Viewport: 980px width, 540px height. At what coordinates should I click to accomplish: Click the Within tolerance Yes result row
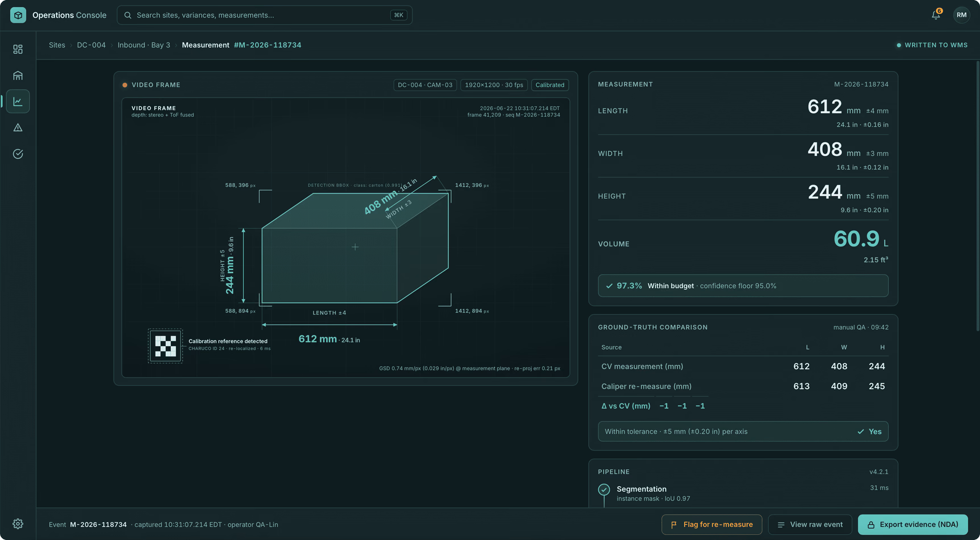(x=743, y=431)
